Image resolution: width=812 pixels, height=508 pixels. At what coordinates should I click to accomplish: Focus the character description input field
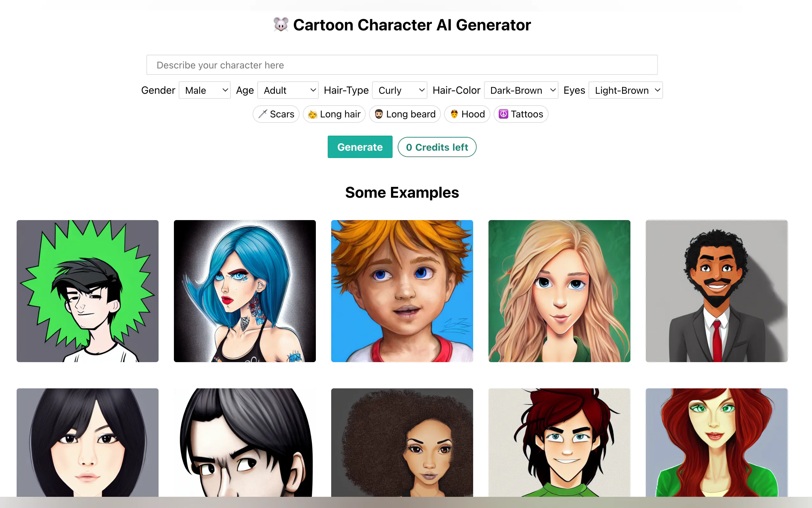pyautogui.click(x=402, y=65)
